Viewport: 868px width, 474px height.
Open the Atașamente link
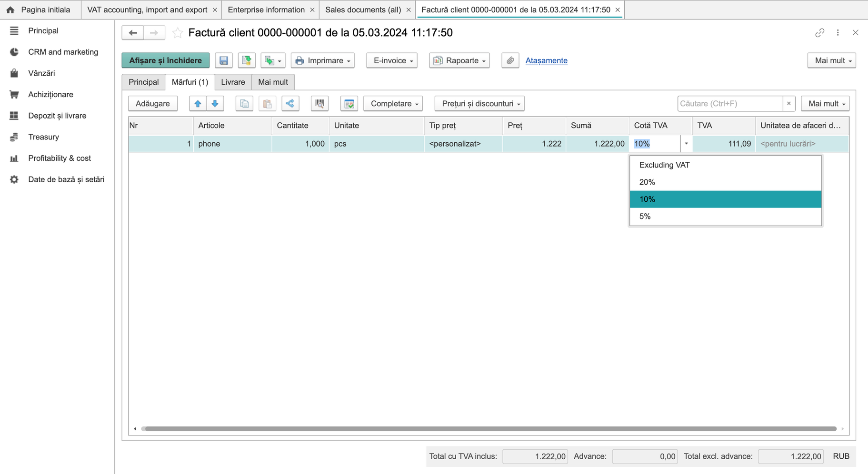(x=546, y=60)
